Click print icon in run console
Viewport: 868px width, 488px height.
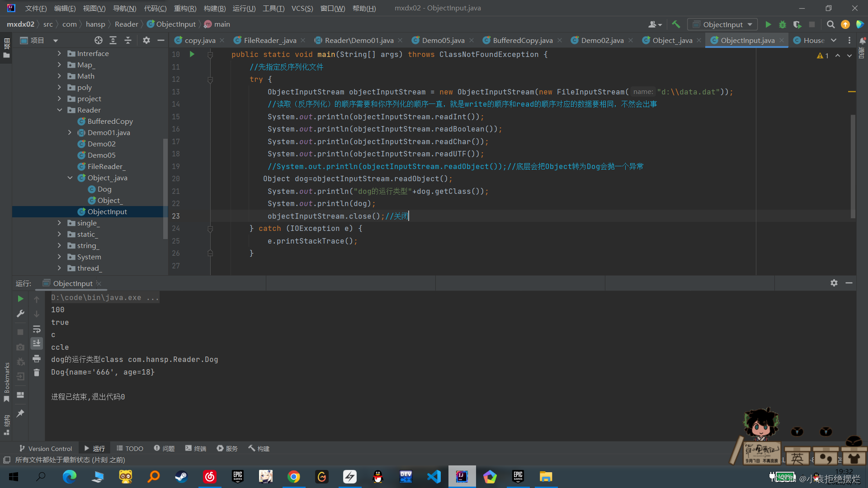[37, 359]
